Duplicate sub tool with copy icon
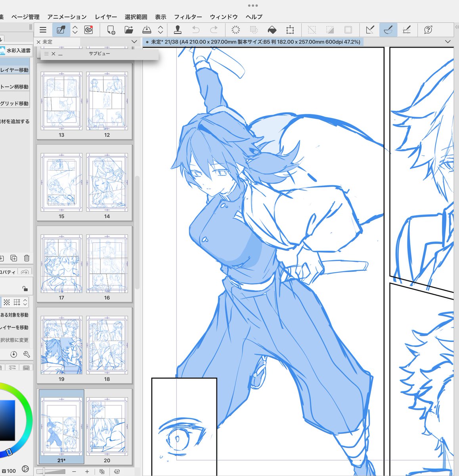Screen dimensions: 459x476 (14, 258)
